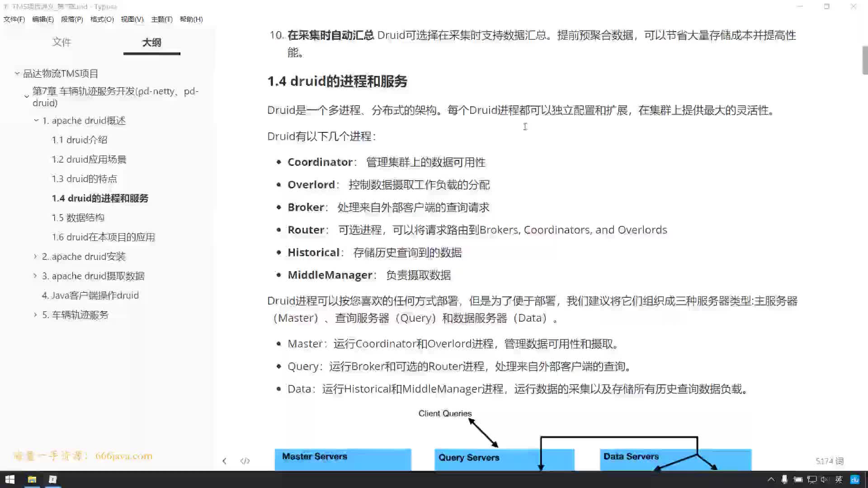Image resolution: width=868 pixels, height=488 pixels.
Task: Go to outline item 1.5 数据结构
Action: pos(78,218)
